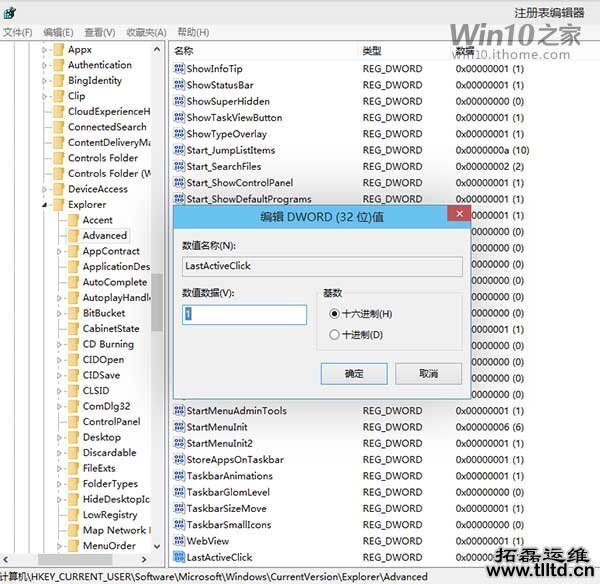This screenshot has height=584, width=600.
Task: Click the Start_SearchFiles DWORD value icon
Action: 179,166
